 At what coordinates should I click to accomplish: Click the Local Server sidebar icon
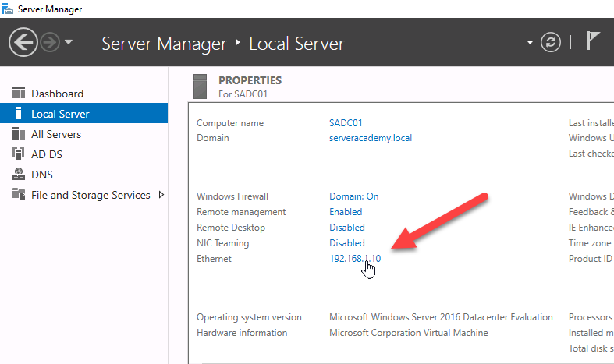(x=18, y=113)
